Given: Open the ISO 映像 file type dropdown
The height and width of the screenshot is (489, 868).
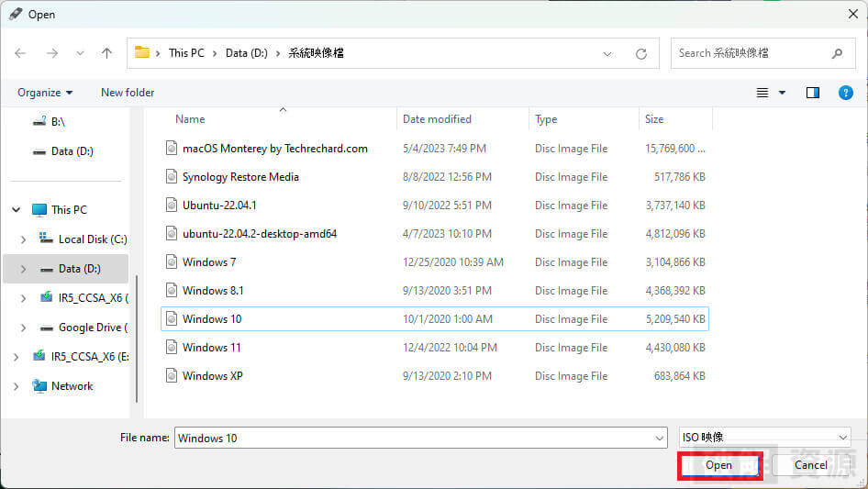Looking at the screenshot, I should point(764,438).
